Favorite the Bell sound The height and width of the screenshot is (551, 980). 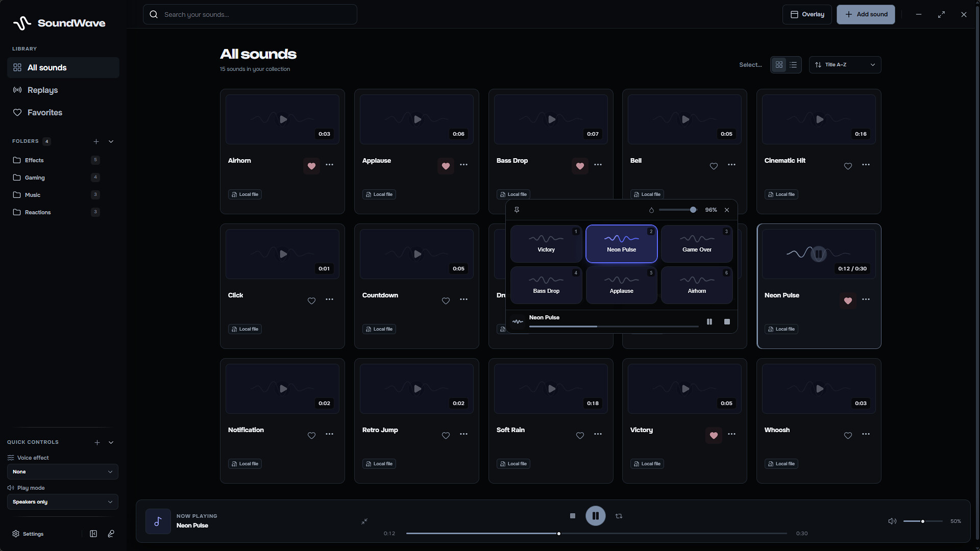[714, 166]
